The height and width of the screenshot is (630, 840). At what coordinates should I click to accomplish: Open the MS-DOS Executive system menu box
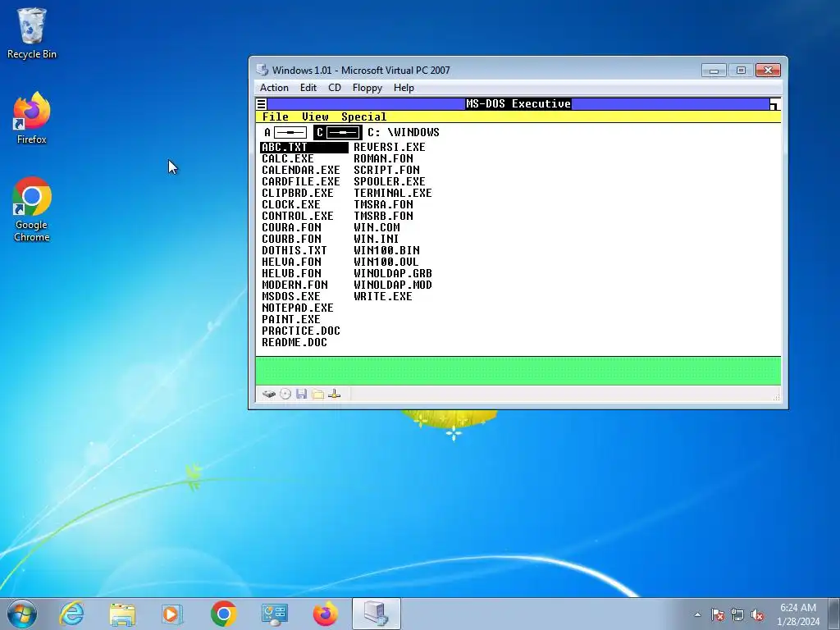click(x=262, y=104)
